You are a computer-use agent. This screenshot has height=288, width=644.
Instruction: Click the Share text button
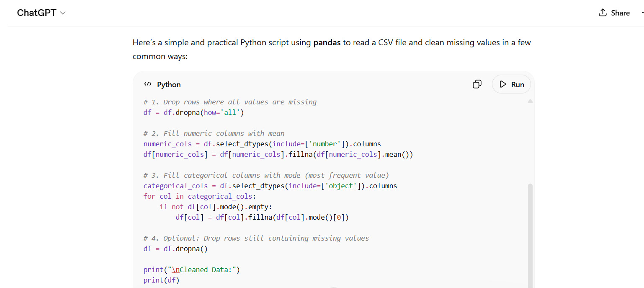(x=620, y=13)
